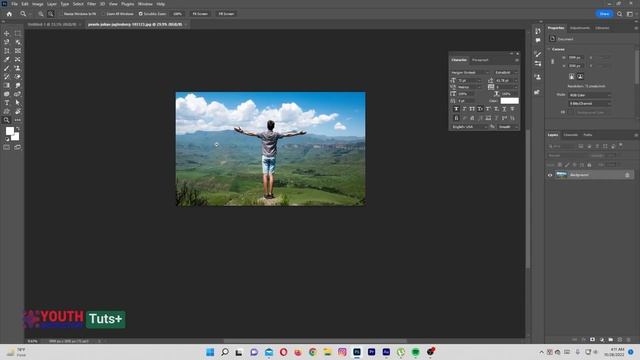Switch to the Untitled-1 document tab
Screen dimensions: 640x360
(x=52, y=24)
